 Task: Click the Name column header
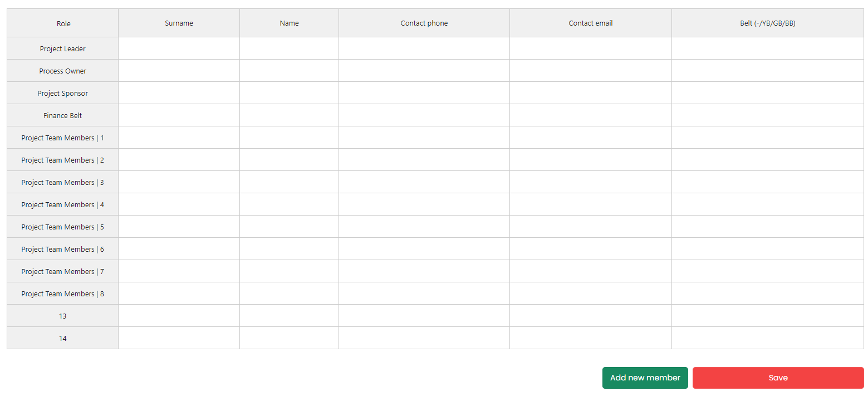point(289,23)
